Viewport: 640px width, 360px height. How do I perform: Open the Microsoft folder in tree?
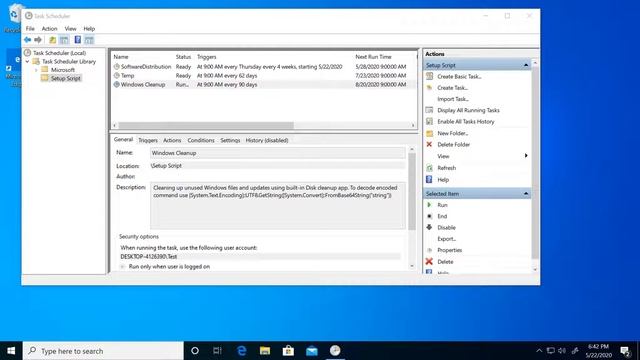(x=62, y=70)
